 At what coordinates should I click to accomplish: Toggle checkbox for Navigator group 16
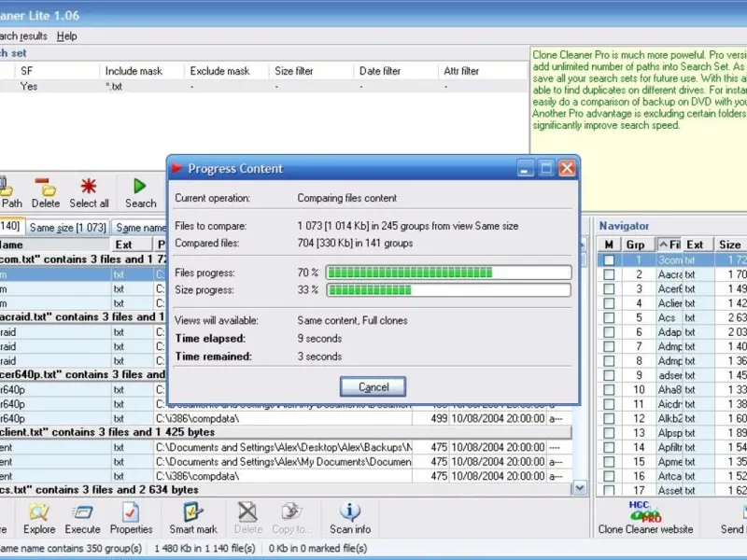[609, 476]
